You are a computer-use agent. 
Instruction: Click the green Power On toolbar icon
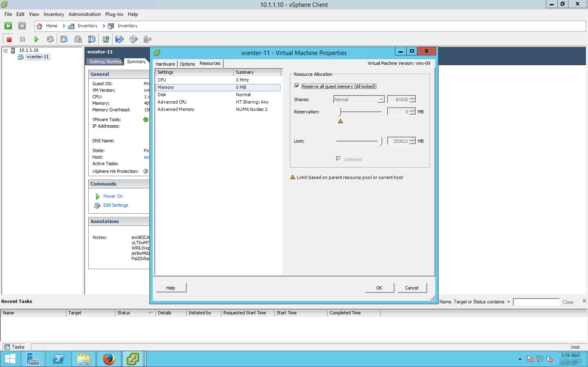click(36, 39)
